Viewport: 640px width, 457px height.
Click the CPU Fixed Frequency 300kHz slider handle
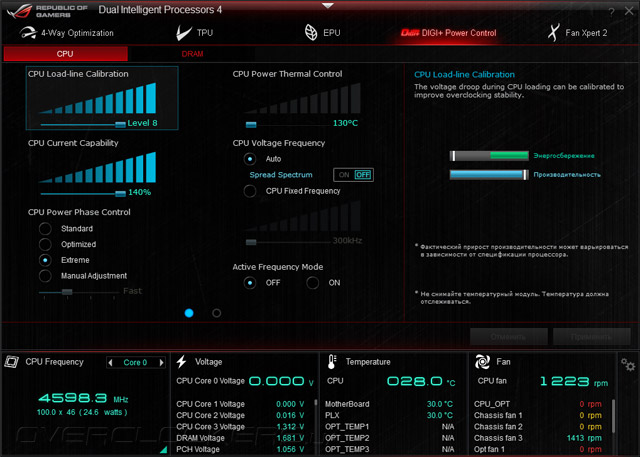pyautogui.click(x=251, y=242)
